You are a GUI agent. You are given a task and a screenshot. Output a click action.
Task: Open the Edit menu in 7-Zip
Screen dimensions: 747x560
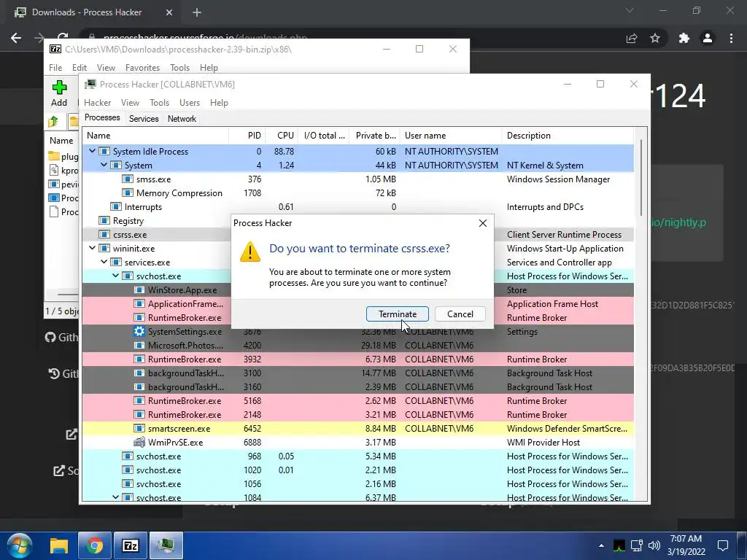click(79, 68)
